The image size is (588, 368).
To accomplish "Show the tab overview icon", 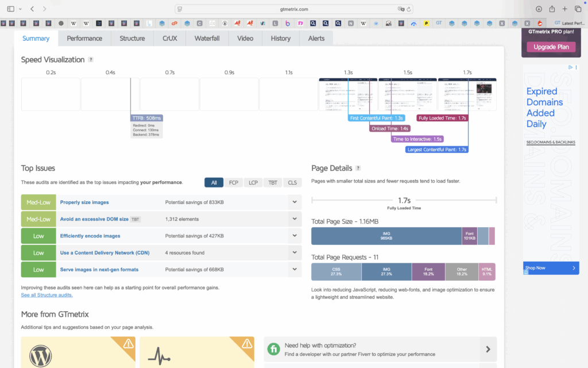I will (x=578, y=9).
